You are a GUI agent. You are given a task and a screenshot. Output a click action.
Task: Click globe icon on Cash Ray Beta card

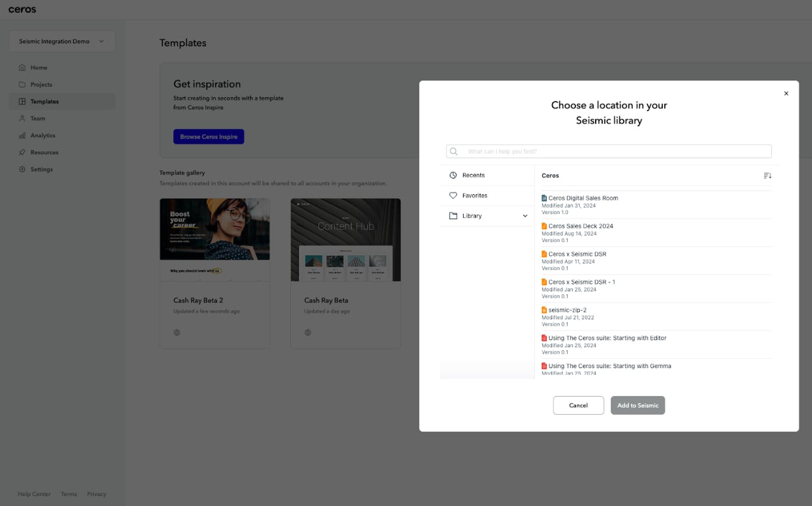(x=308, y=333)
